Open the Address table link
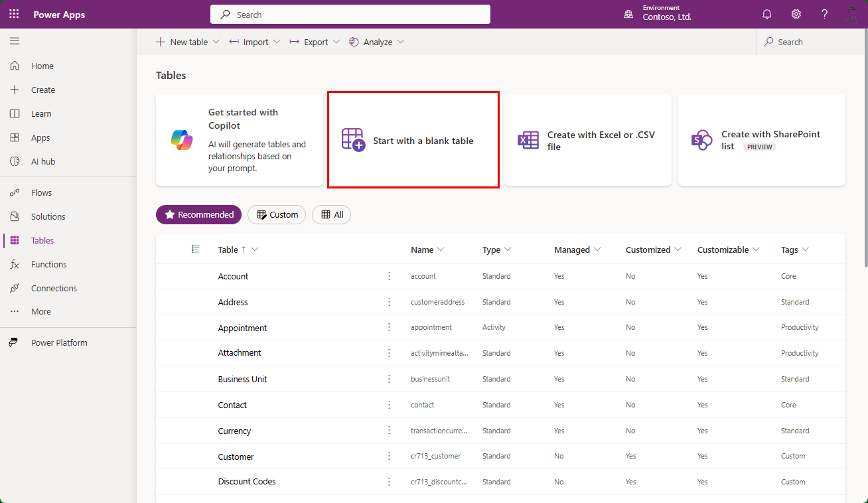 click(233, 302)
